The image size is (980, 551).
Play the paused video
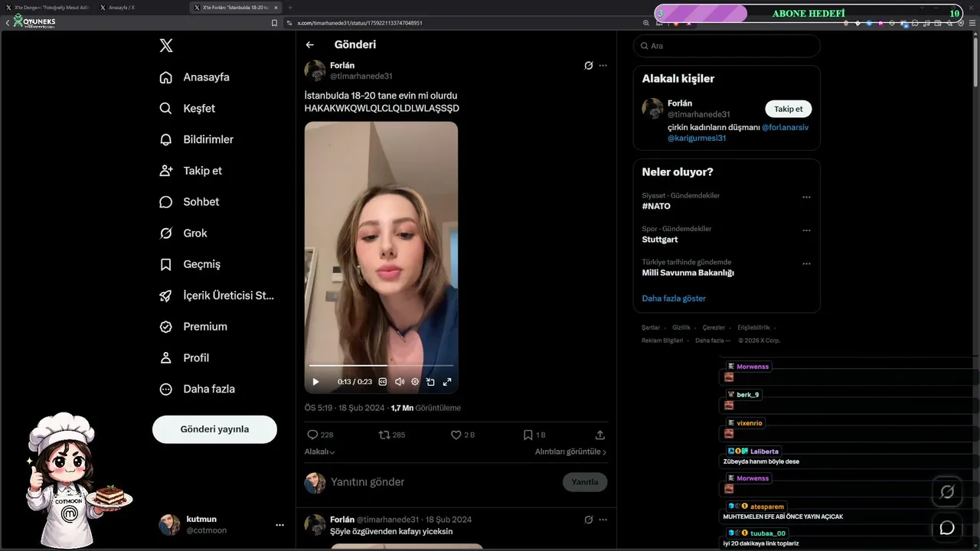(x=315, y=382)
